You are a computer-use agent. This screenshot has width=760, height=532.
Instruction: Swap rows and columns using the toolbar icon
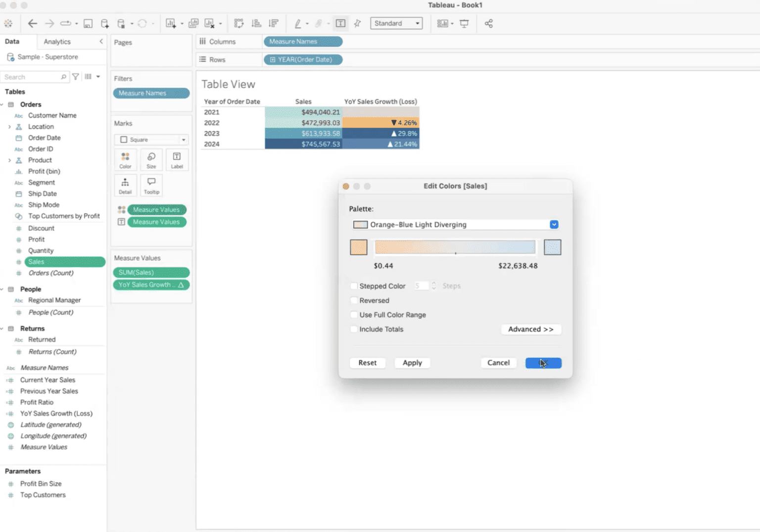(238, 23)
